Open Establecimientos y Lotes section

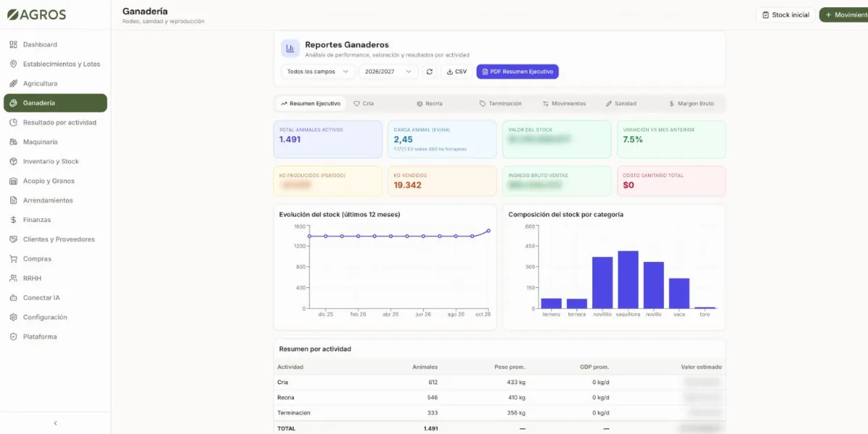(55, 64)
